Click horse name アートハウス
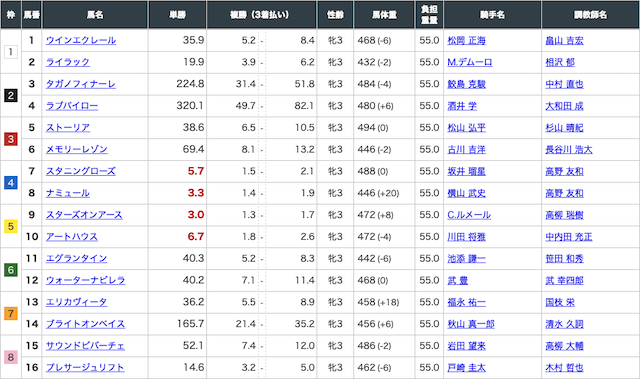This screenshot has width=640, height=379. [72, 237]
